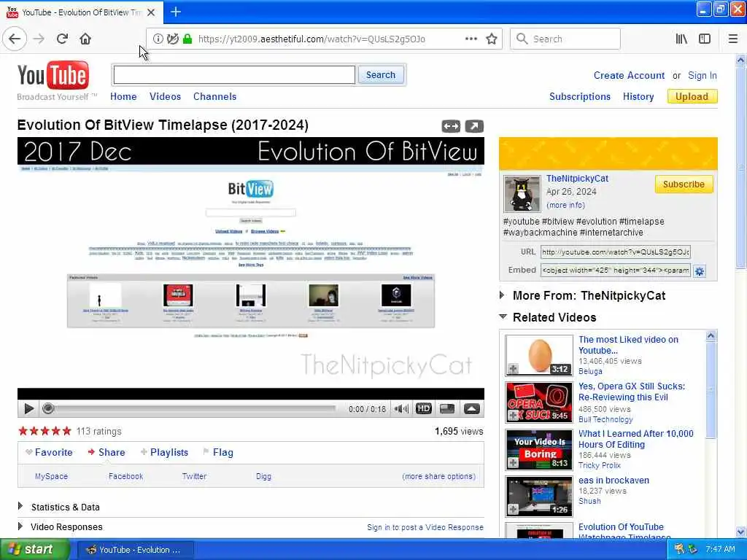Select the Embed code field
This screenshot has width=747, height=560.
click(615, 271)
